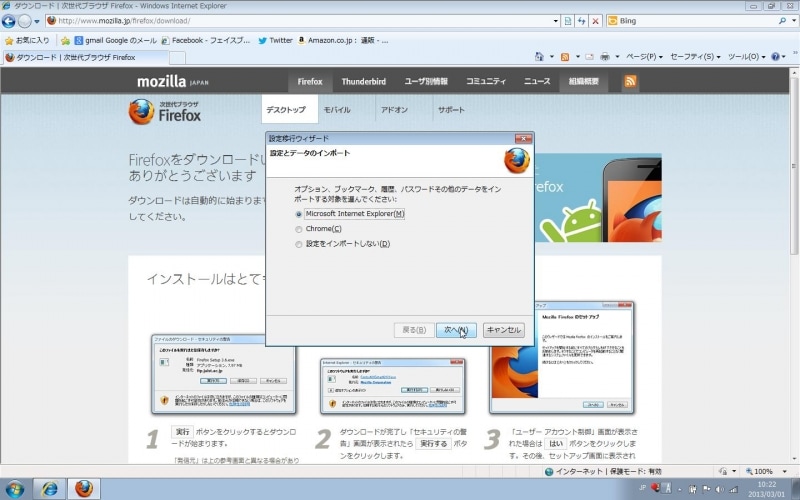Open the お気に入り favorites star button
Image resolution: width=800 pixels, height=500 pixels.
(27, 40)
